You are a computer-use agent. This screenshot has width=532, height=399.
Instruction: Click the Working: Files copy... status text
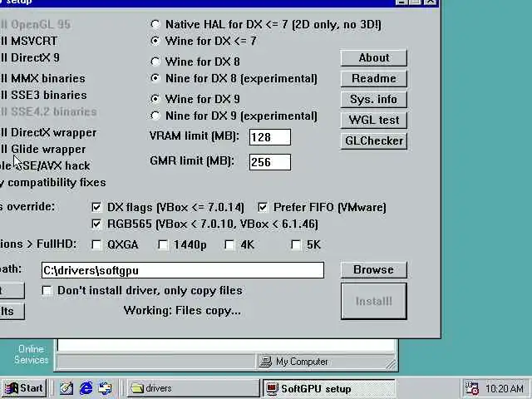click(x=182, y=311)
